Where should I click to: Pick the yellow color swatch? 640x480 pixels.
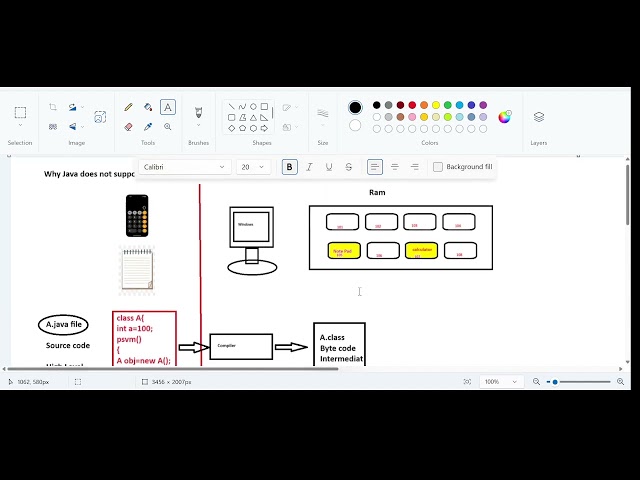click(436, 105)
